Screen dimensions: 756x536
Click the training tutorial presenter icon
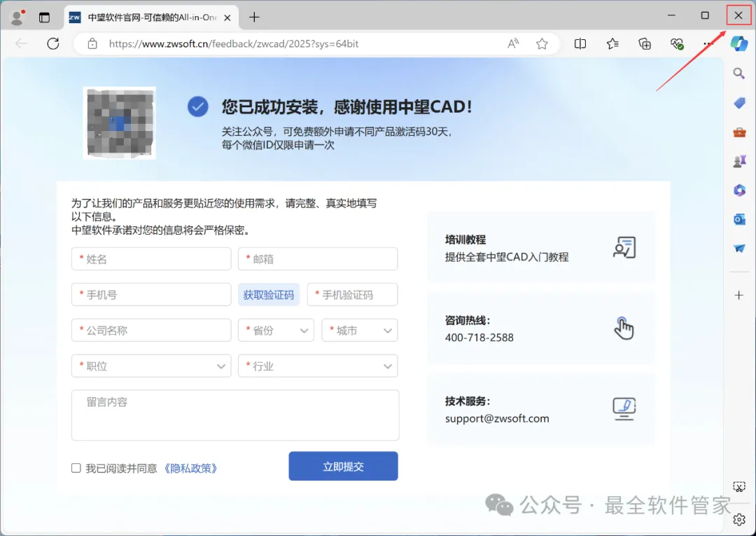coord(624,247)
